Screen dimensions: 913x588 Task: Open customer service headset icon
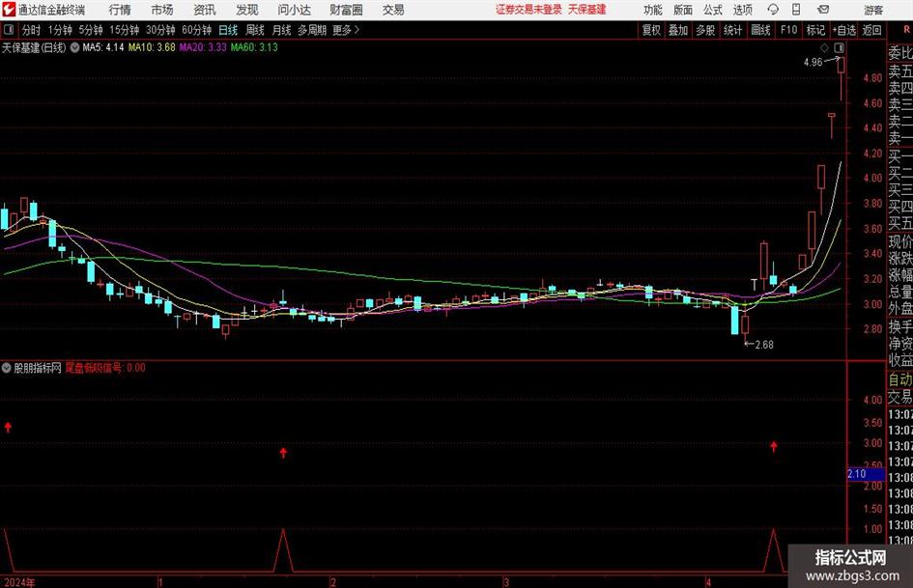coord(773,10)
